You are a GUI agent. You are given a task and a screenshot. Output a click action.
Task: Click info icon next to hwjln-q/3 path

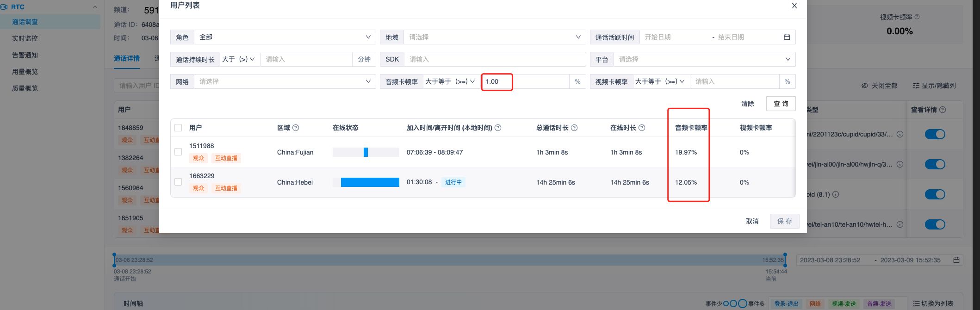[x=900, y=164]
